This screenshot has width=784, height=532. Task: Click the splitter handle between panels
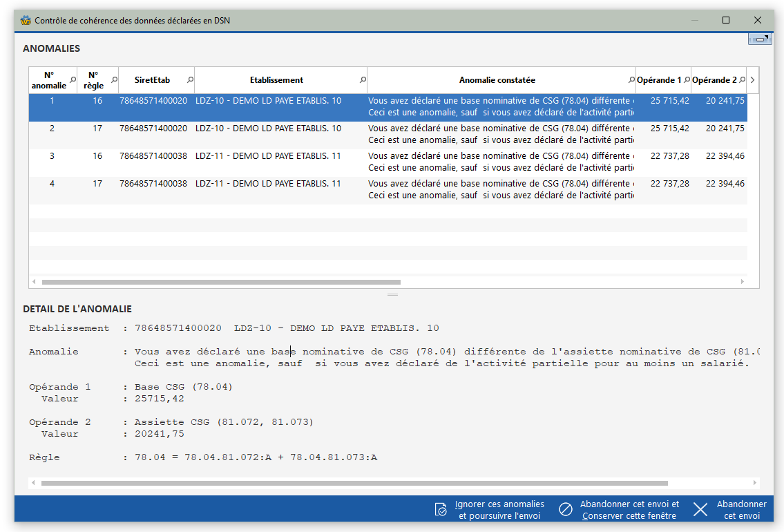tap(392, 295)
